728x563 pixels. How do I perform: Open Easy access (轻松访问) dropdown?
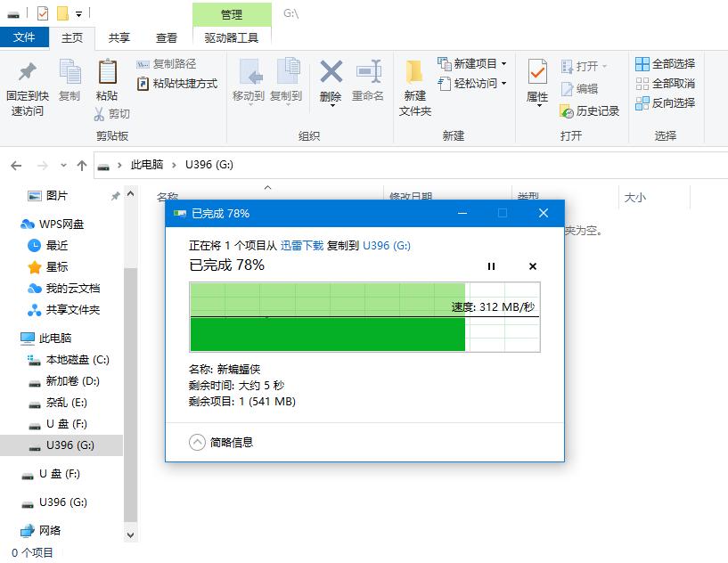coord(471,84)
